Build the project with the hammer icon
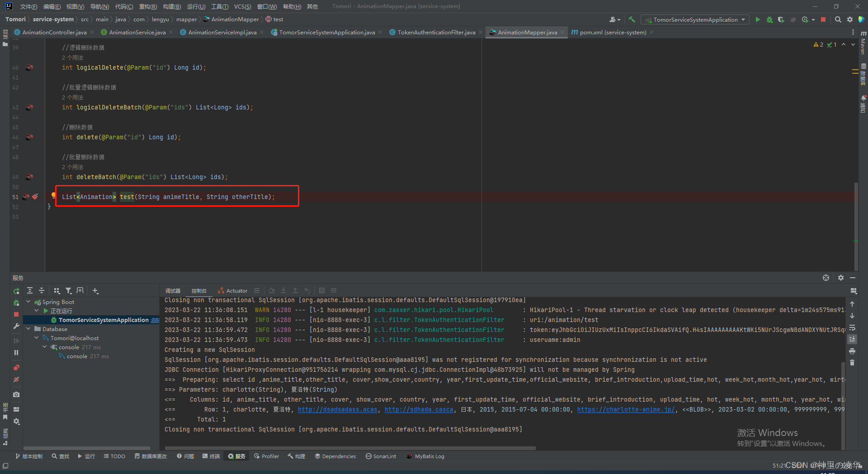Viewport: 868px width, 474px height. coord(632,19)
